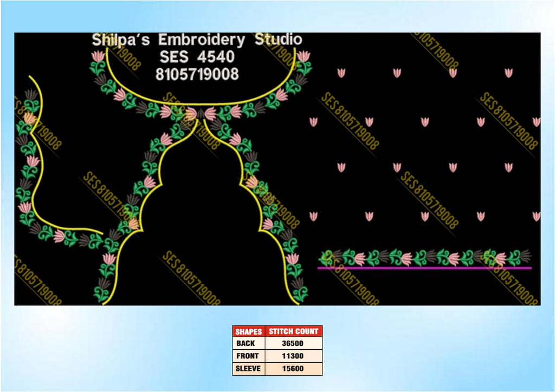Click the design code 'SES 4540'
Viewport: 555px width, 392px height.
197,57
